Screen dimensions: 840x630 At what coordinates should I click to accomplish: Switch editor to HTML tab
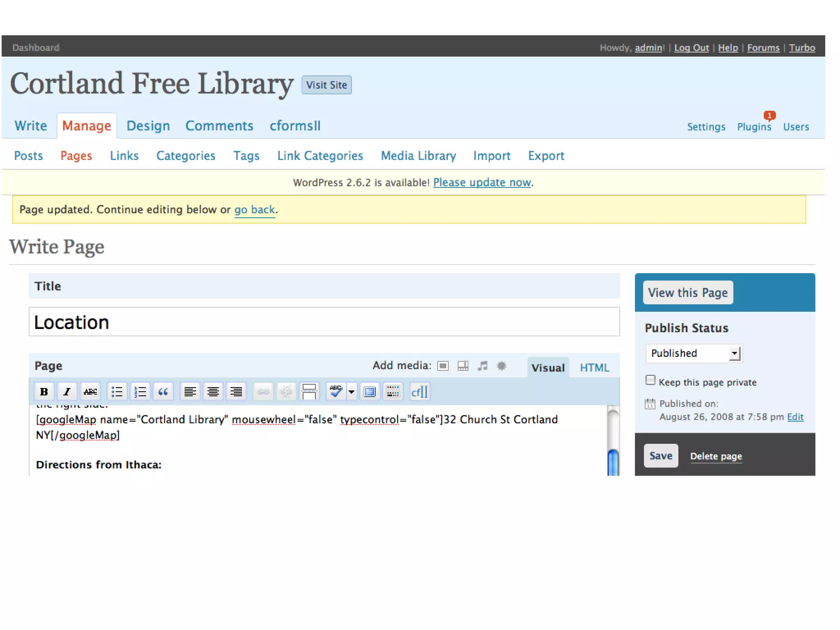[594, 367]
